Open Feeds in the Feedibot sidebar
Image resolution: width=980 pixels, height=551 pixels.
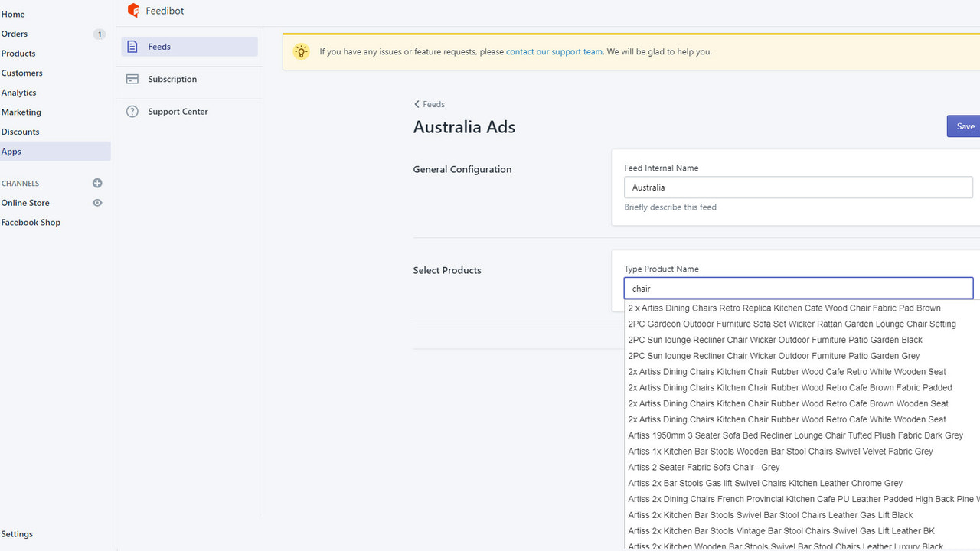[x=158, y=46]
